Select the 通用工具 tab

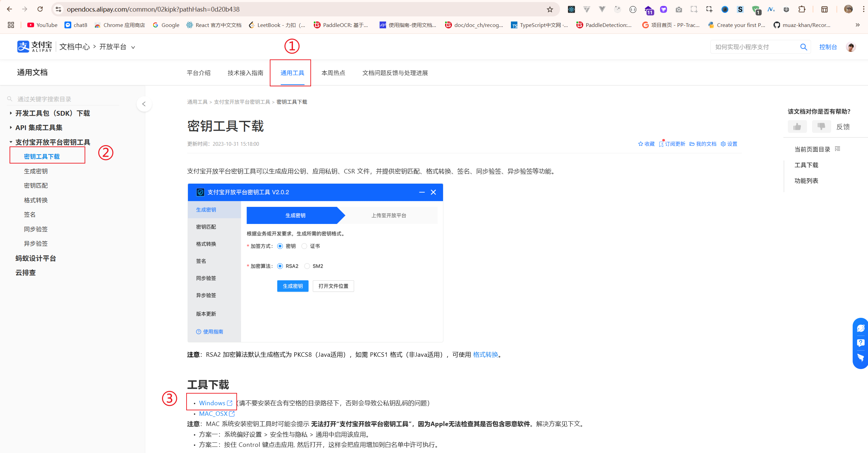(292, 73)
